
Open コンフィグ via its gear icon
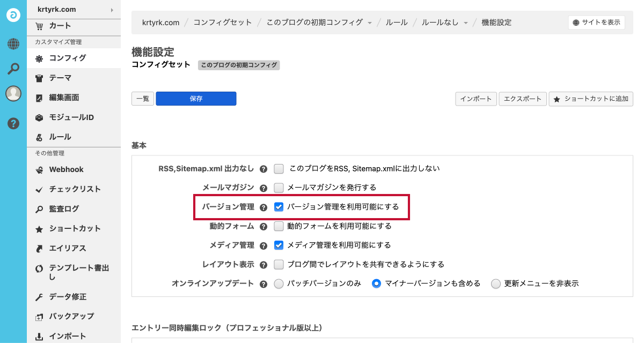39,58
